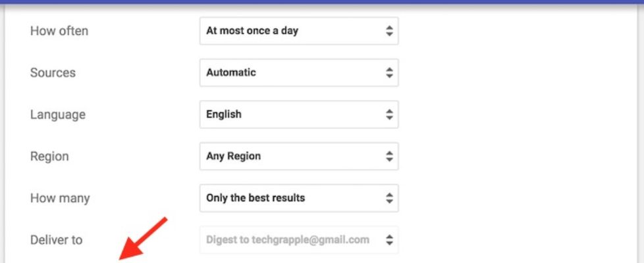Click the 'Digest to techgrapple@gmail.com' dropdown
The height and width of the screenshot is (263, 644).
[x=298, y=240]
